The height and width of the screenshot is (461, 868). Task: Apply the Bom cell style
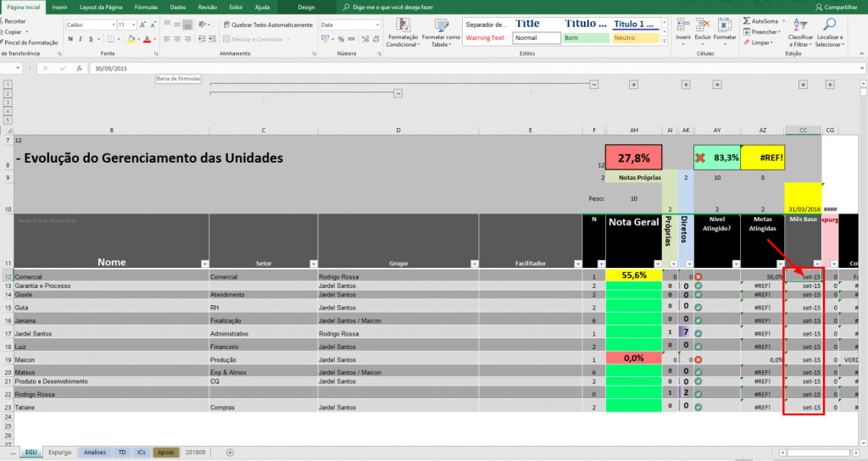587,38
